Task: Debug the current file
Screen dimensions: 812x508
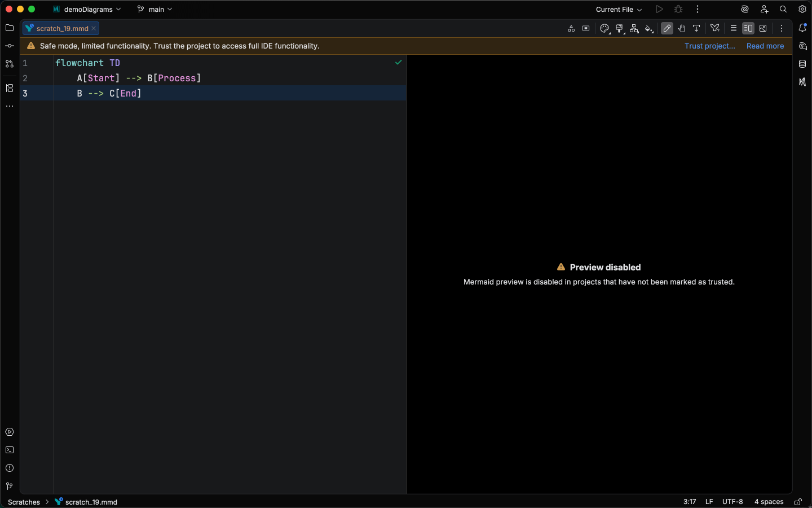Action: [678, 10]
